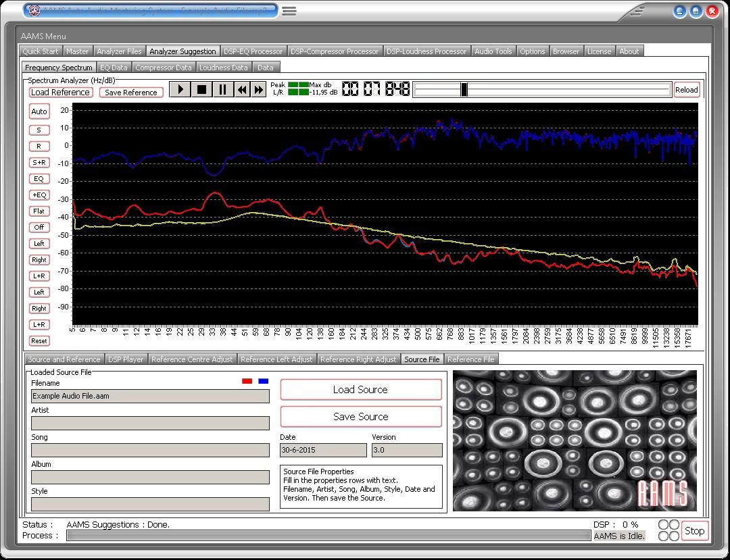Switch to the Reference File tab
Screen dimensions: 730x560
click(x=470, y=359)
